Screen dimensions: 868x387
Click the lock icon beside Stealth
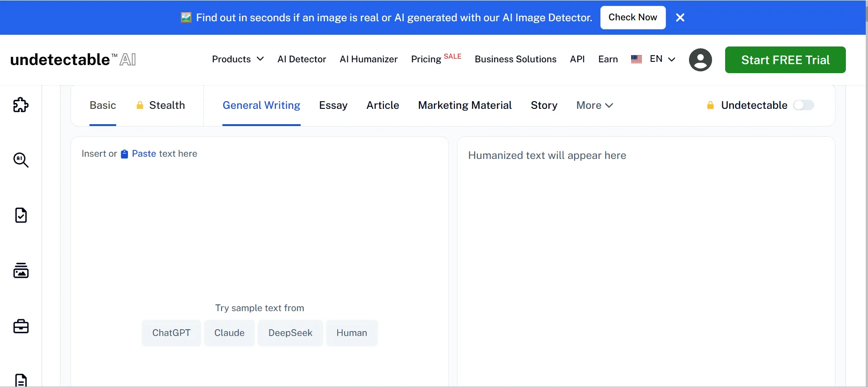click(x=140, y=105)
